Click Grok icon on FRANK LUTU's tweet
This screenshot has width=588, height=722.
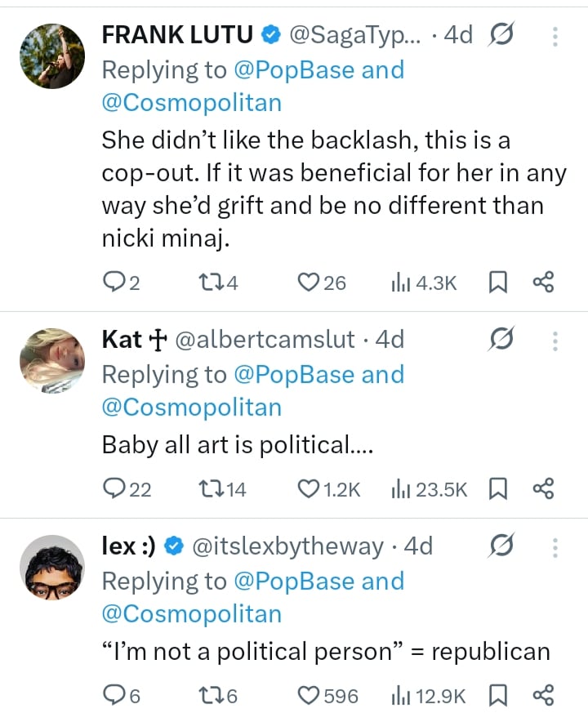501,35
